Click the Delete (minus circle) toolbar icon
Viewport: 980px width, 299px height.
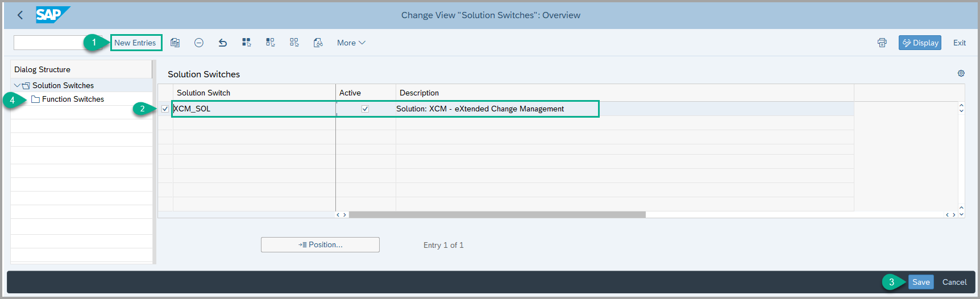pos(199,43)
